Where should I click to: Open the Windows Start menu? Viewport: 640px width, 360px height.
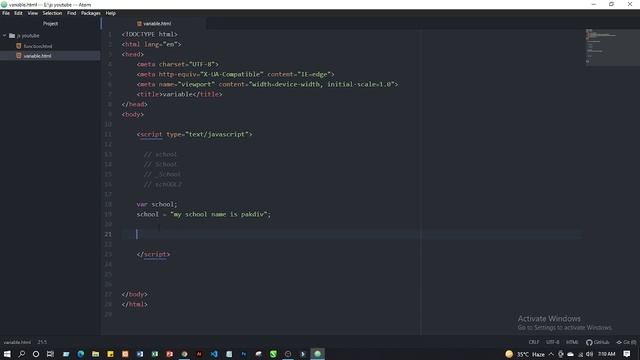tap(7, 354)
